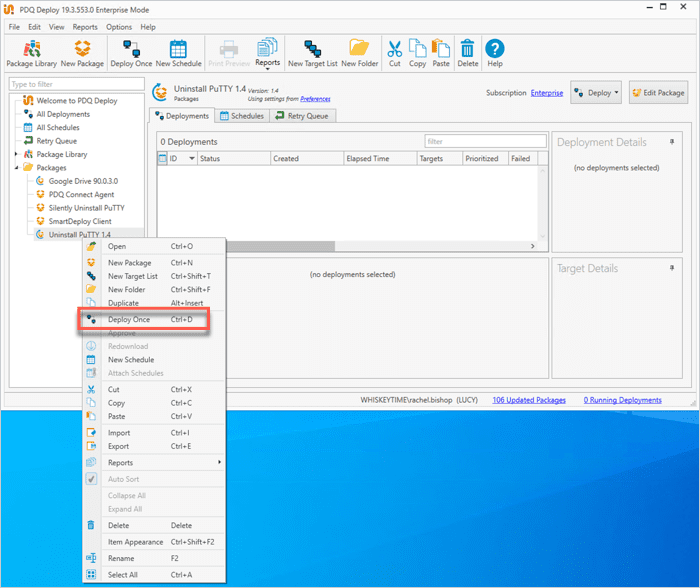700x588 pixels.
Task: Expand the Package Library tree node
Action: [x=16, y=154]
